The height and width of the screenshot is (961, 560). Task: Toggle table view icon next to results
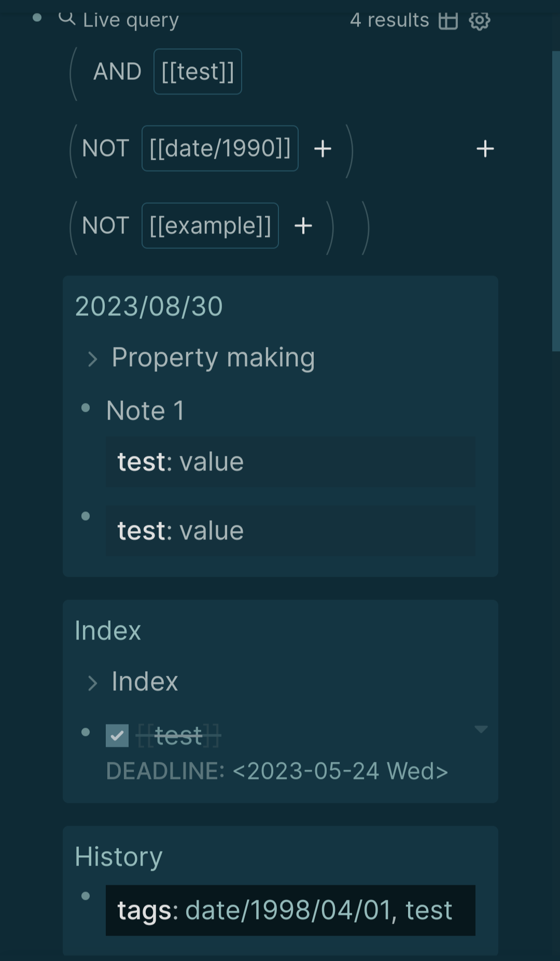tap(448, 21)
